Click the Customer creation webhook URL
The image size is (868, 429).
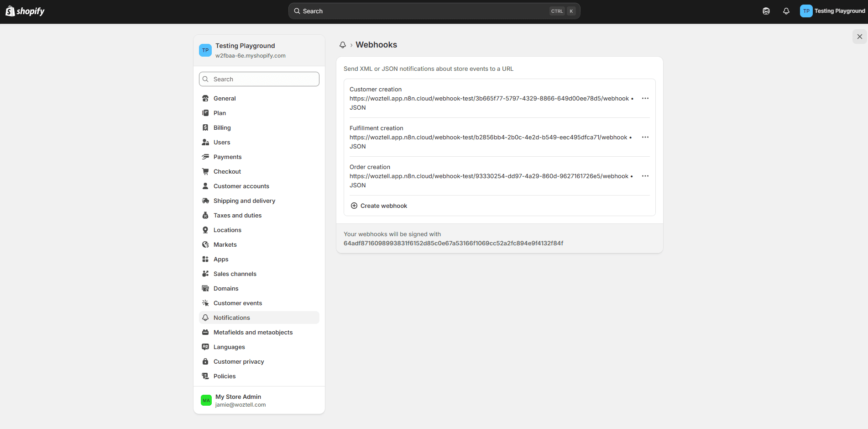click(x=489, y=98)
